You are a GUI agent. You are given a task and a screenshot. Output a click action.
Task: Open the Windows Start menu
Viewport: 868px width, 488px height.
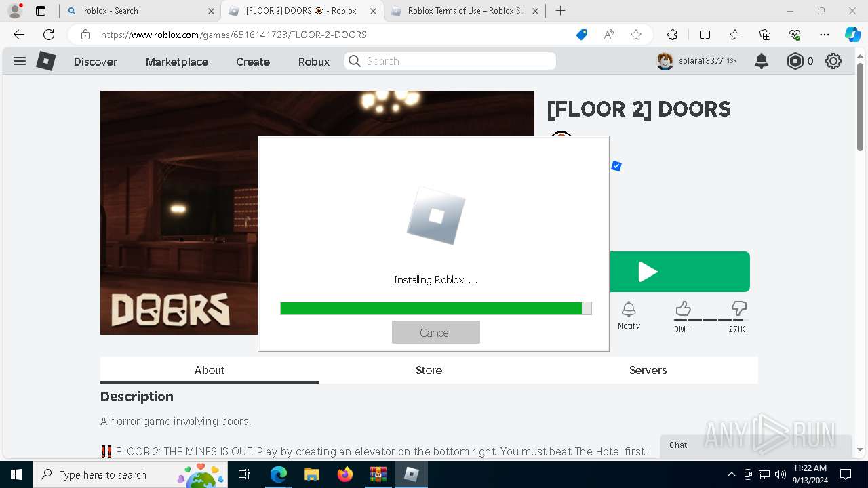click(16, 474)
